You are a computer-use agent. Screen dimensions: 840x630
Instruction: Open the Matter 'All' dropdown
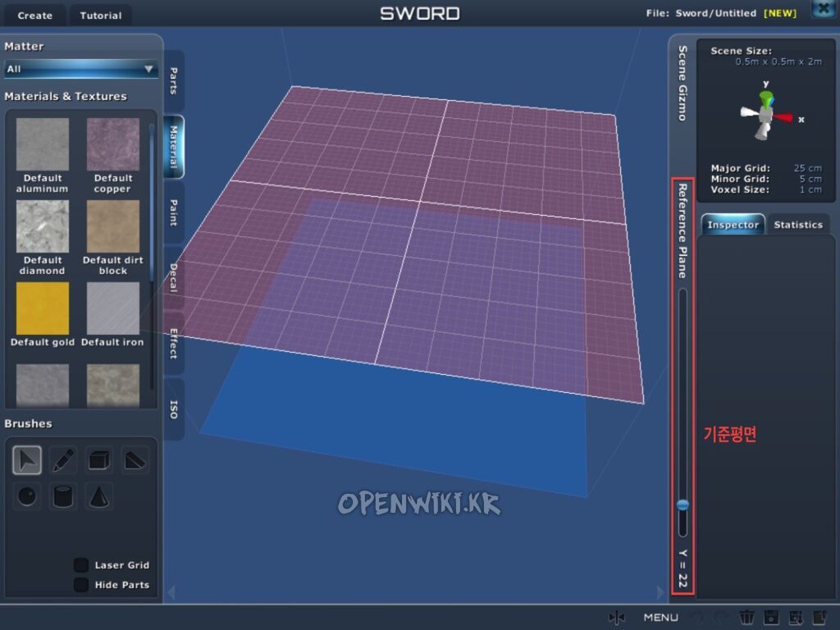pos(80,69)
